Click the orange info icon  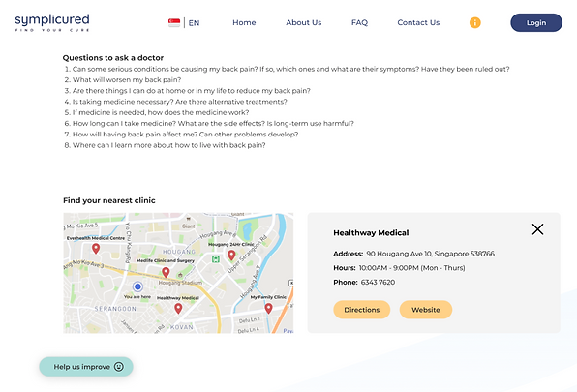[x=475, y=23]
